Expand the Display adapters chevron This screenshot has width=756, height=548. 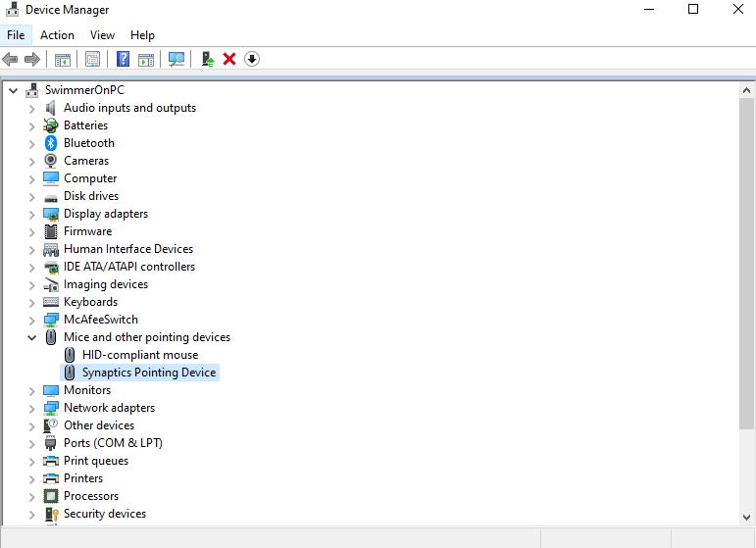coord(31,215)
